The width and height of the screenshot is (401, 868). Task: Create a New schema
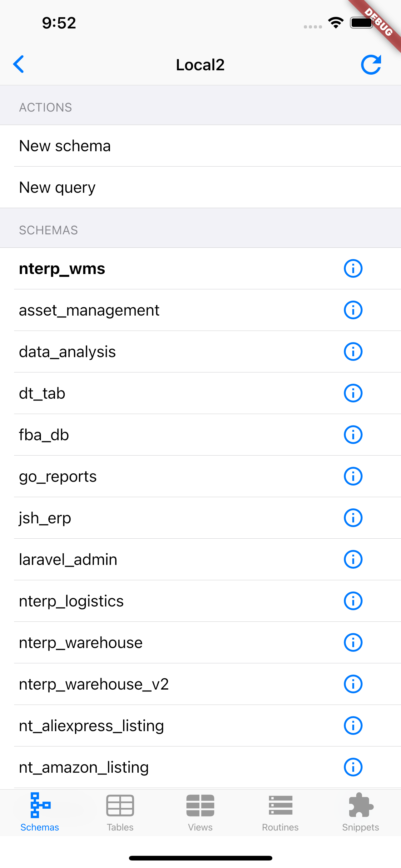(x=200, y=146)
